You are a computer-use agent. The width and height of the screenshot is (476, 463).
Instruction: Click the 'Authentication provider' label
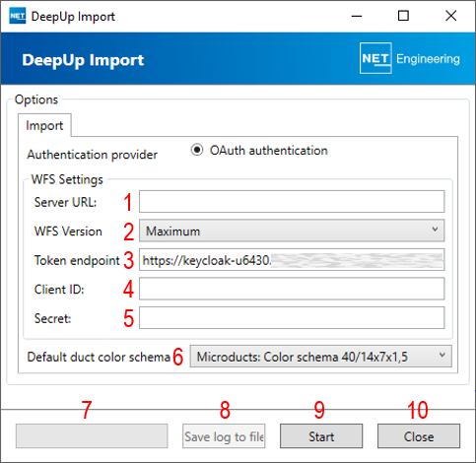(92, 155)
